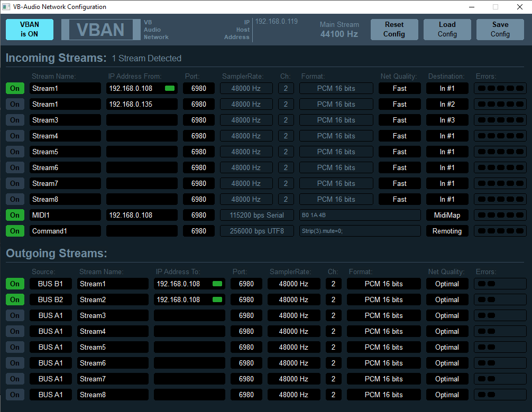Enable outgoing Stream5 with its On button
Viewport: 532px width, 412px height.
tap(15, 347)
